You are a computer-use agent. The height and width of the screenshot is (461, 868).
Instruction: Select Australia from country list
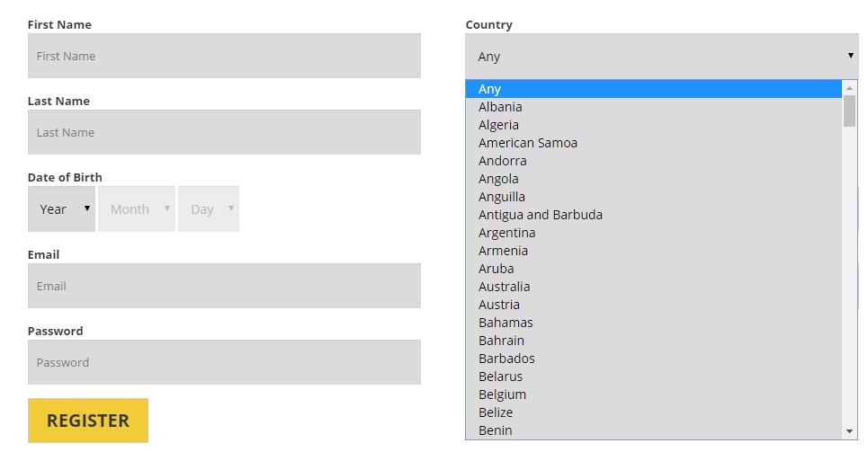tap(504, 287)
